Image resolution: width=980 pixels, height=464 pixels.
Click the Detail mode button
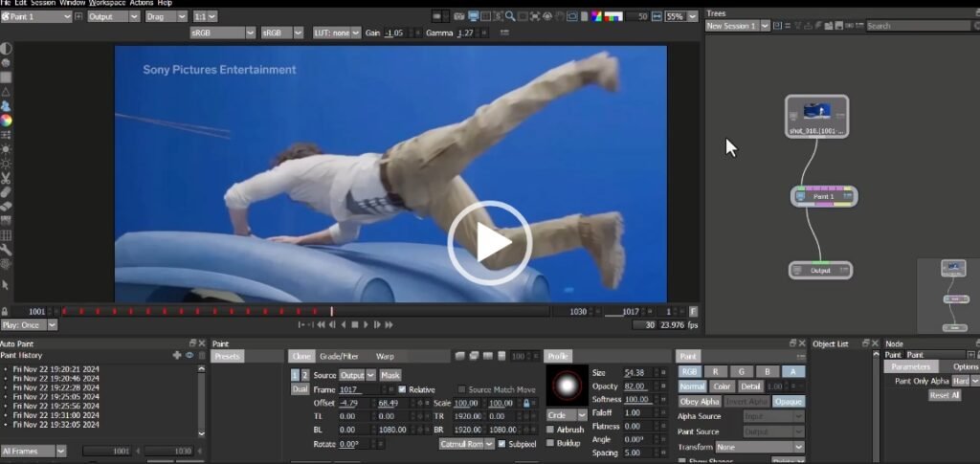pyautogui.click(x=750, y=387)
